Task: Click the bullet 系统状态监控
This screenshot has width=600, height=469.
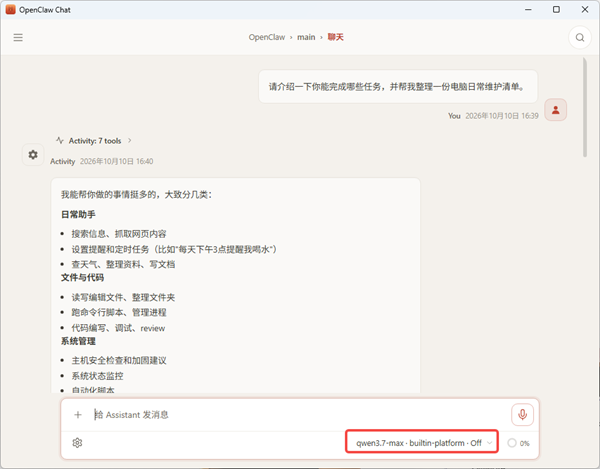Action: click(x=98, y=376)
